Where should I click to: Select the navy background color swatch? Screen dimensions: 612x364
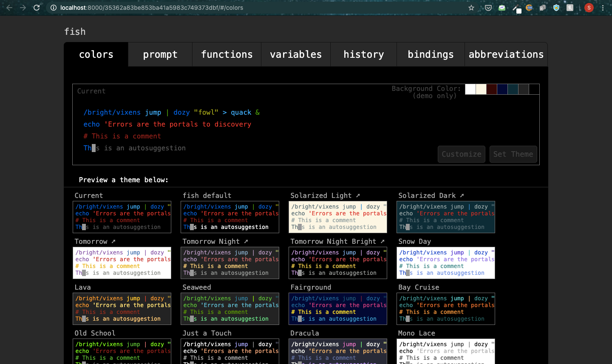pyautogui.click(x=502, y=89)
